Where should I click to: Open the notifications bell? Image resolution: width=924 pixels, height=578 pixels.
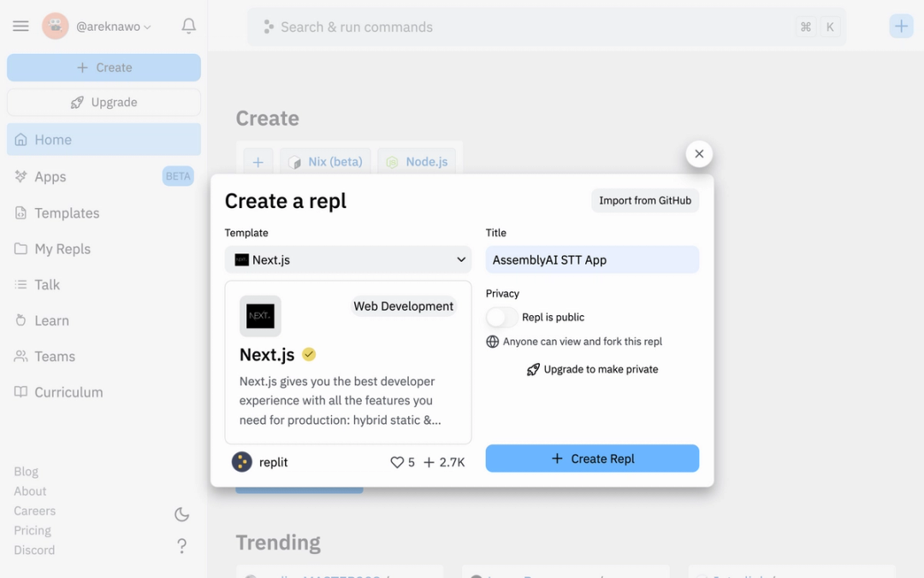coord(188,26)
